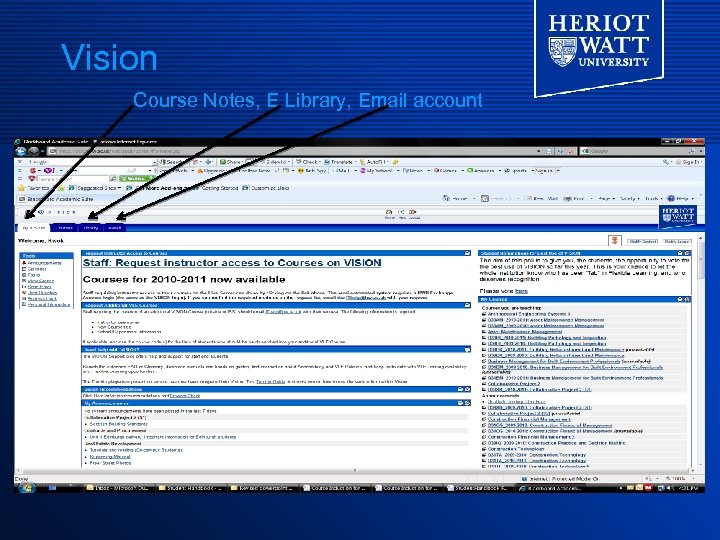
Task: Click Sign In on the Google Toolbar
Action: [x=689, y=162]
